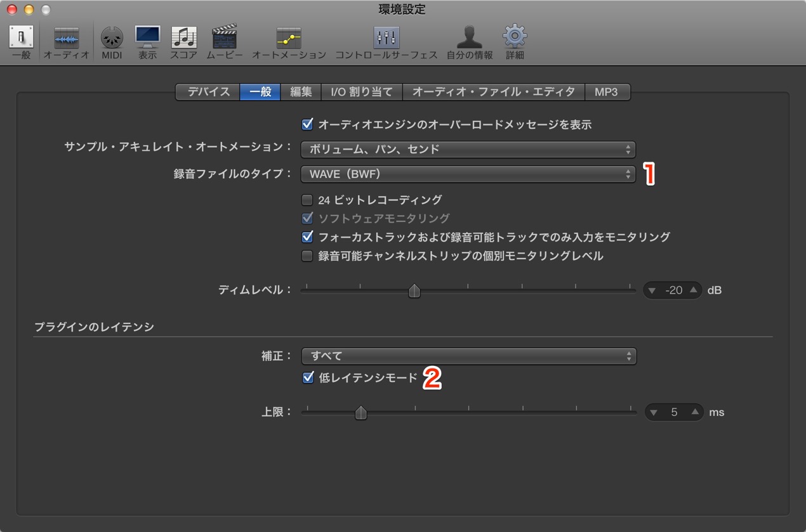Increase the 上限 ms value with up arrow
This screenshot has width=806, height=532.
[695, 412]
